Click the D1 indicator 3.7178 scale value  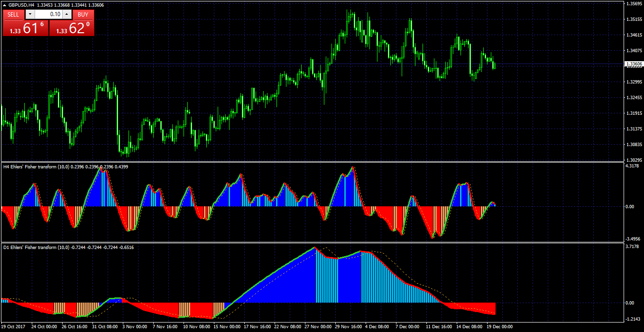[633, 247]
